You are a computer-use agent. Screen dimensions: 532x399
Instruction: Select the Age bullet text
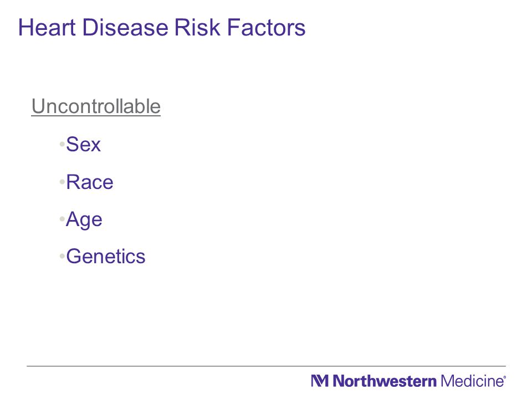(x=84, y=220)
